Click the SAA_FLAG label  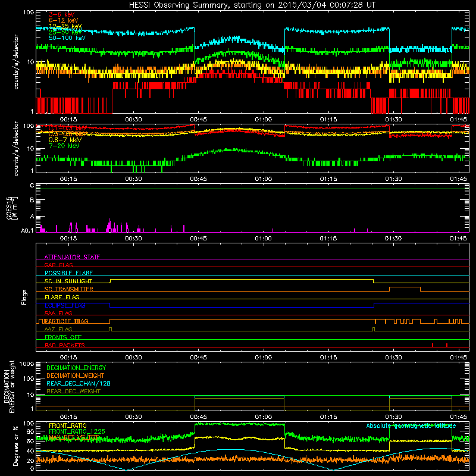58,314
